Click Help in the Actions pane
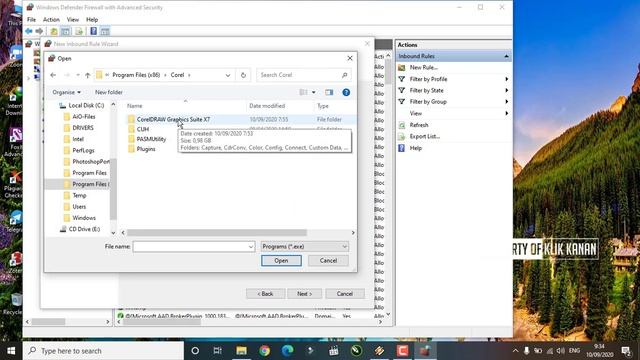The image size is (640, 360). [416, 148]
